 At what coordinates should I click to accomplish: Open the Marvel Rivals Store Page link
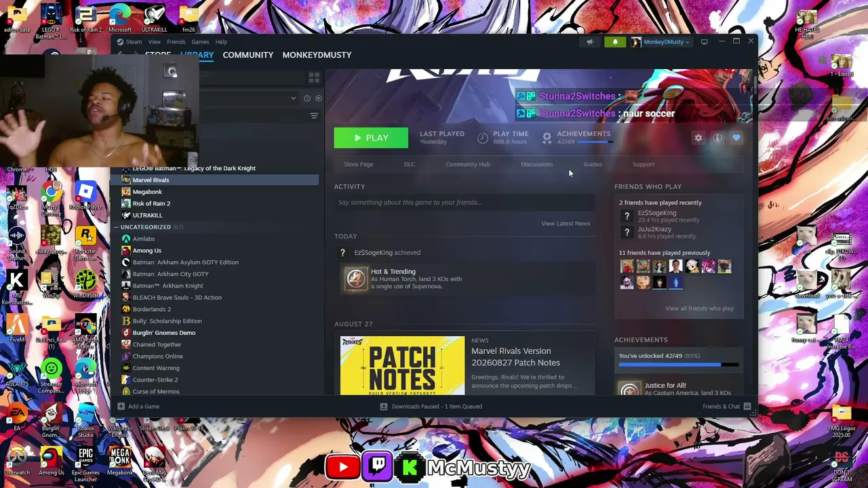[358, 164]
